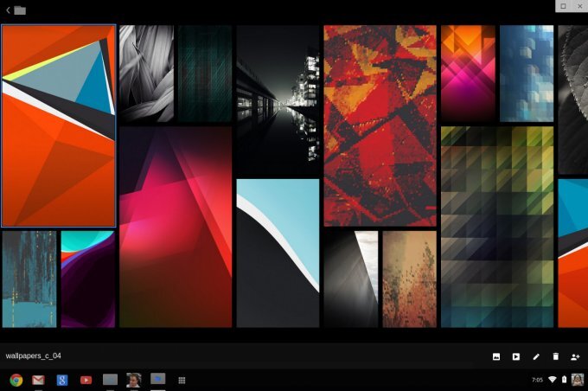Open the pink and red beams wallpaper

[x=176, y=227]
